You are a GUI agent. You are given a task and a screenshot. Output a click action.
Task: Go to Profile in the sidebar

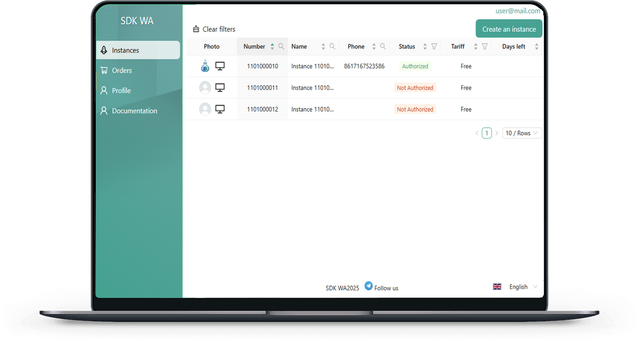coord(121,91)
